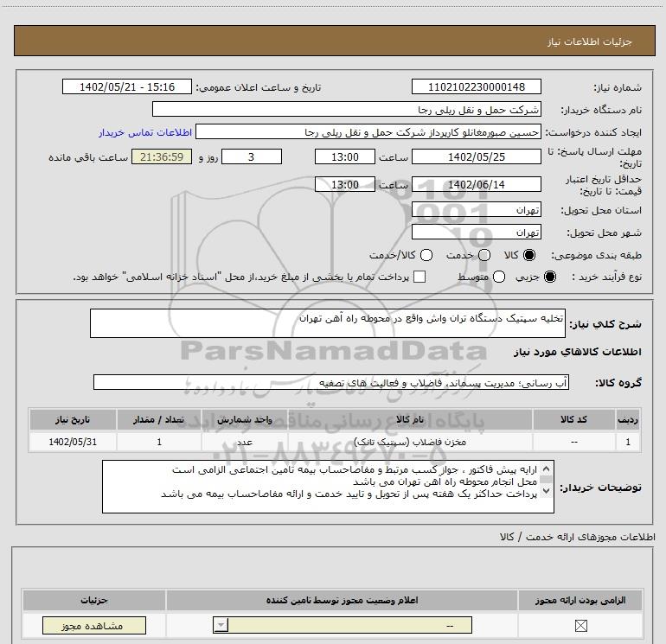The width and height of the screenshot is (666, 644).
Task: Open the license status dropdown arrow
Action: point(221,625)
